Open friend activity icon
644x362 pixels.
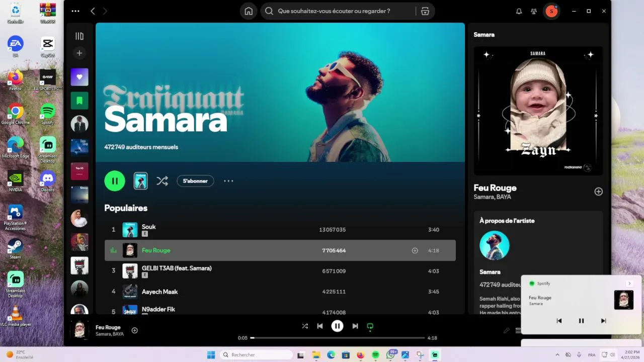click(x=534, y=11)
